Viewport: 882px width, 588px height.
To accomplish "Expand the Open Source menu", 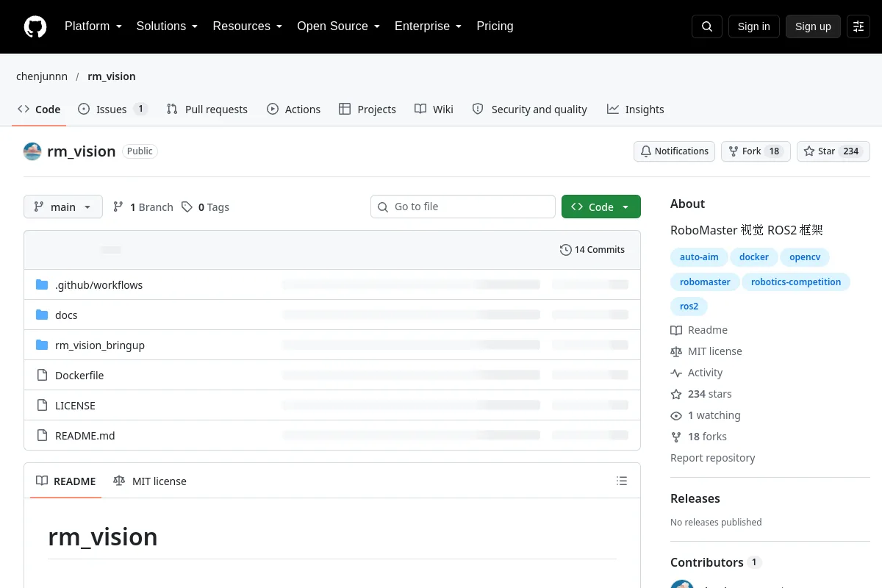I will click(339, 26).
